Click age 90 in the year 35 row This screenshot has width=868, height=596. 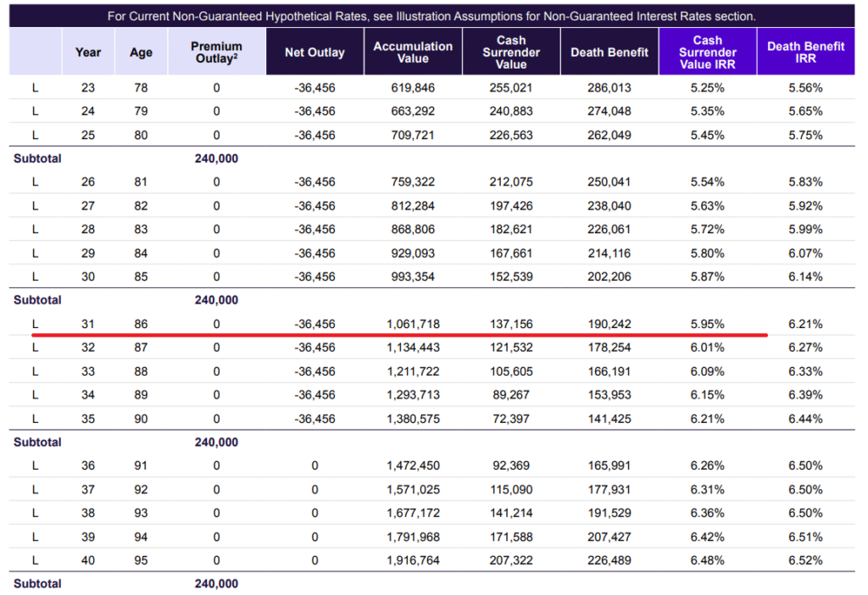(x=141, y=419)
